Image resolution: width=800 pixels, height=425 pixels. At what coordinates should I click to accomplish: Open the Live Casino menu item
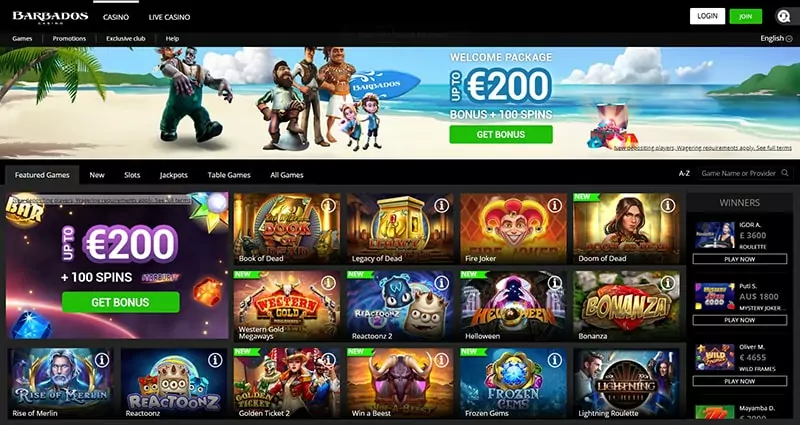169,17
